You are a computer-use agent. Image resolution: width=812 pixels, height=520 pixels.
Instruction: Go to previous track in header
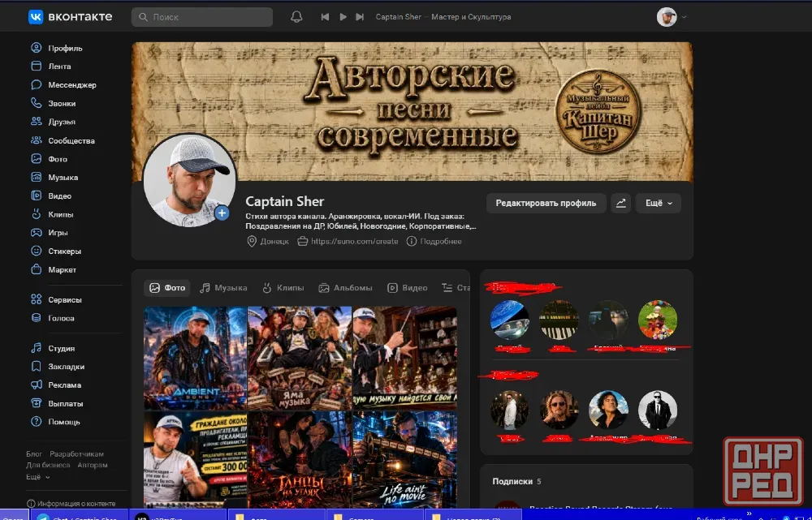(325, 16)
